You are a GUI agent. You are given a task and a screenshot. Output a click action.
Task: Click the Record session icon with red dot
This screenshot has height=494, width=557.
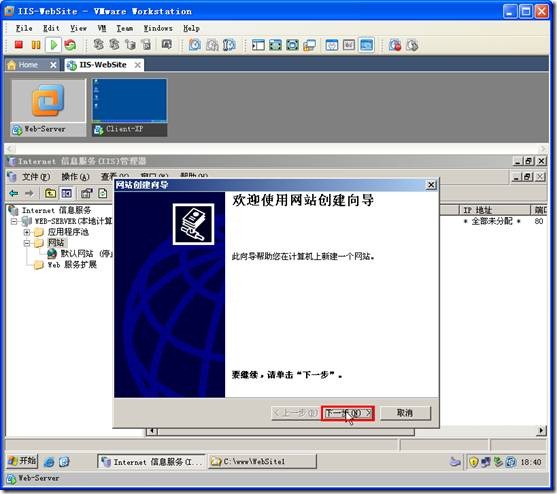click(395, 45)
